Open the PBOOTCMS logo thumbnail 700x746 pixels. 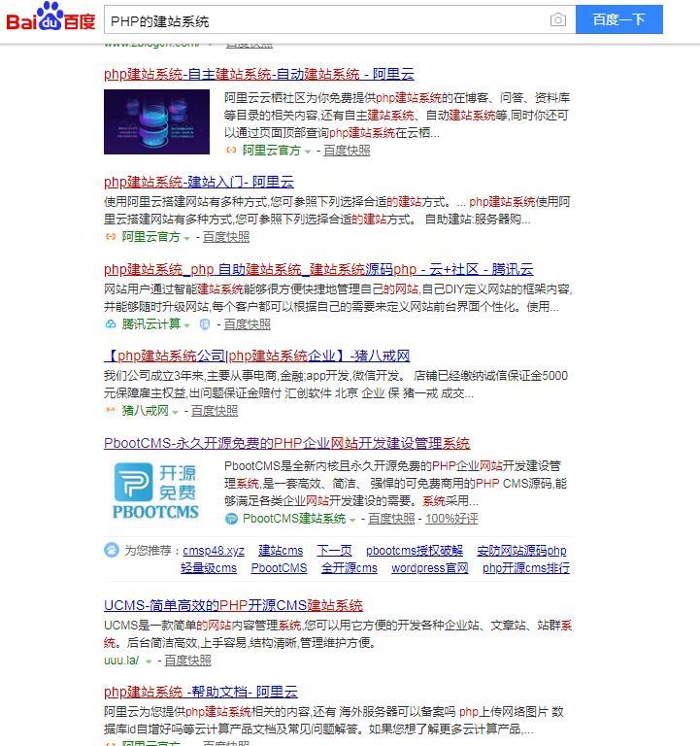tap(156, 491)
